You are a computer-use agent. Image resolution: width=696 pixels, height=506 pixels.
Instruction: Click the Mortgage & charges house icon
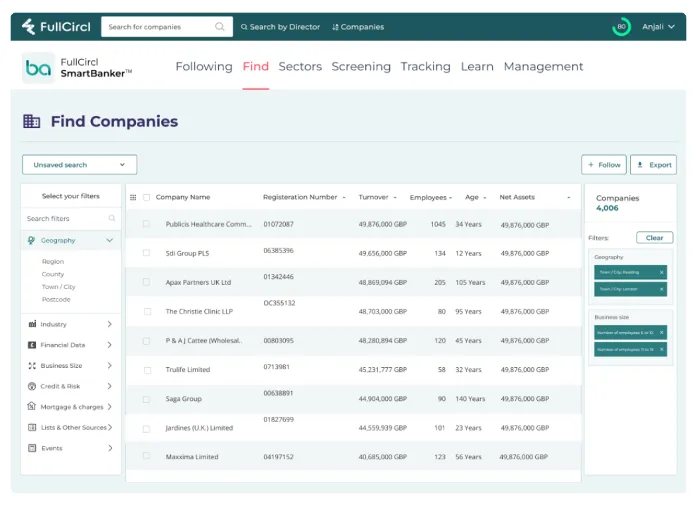(32, 406)
